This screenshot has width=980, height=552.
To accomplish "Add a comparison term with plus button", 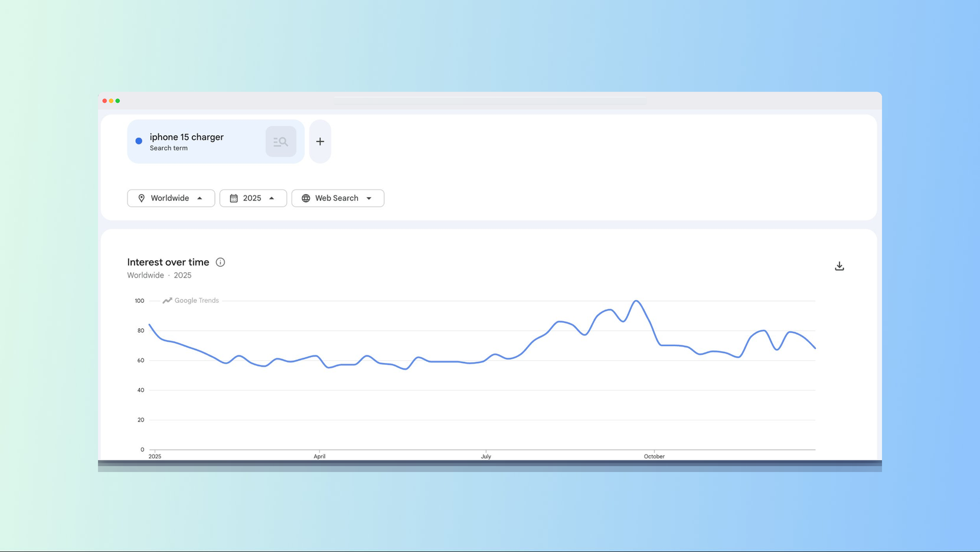I will (x=320, y=142).
